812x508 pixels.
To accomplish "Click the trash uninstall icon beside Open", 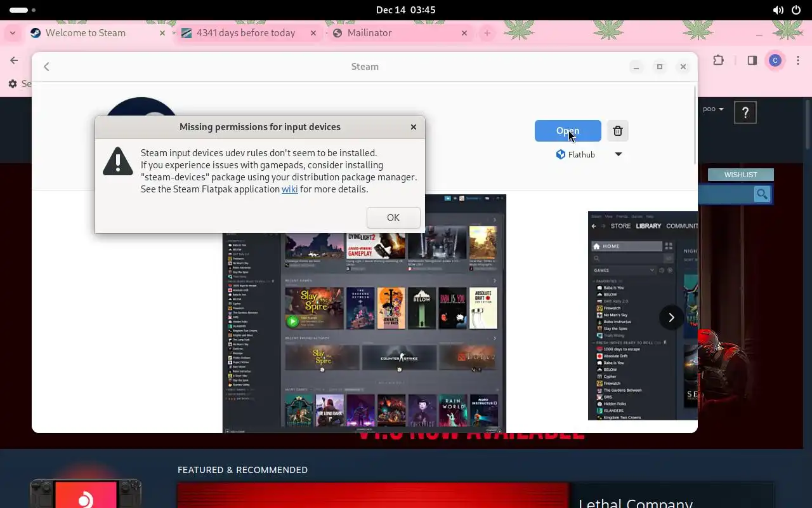I will point(618,131).
